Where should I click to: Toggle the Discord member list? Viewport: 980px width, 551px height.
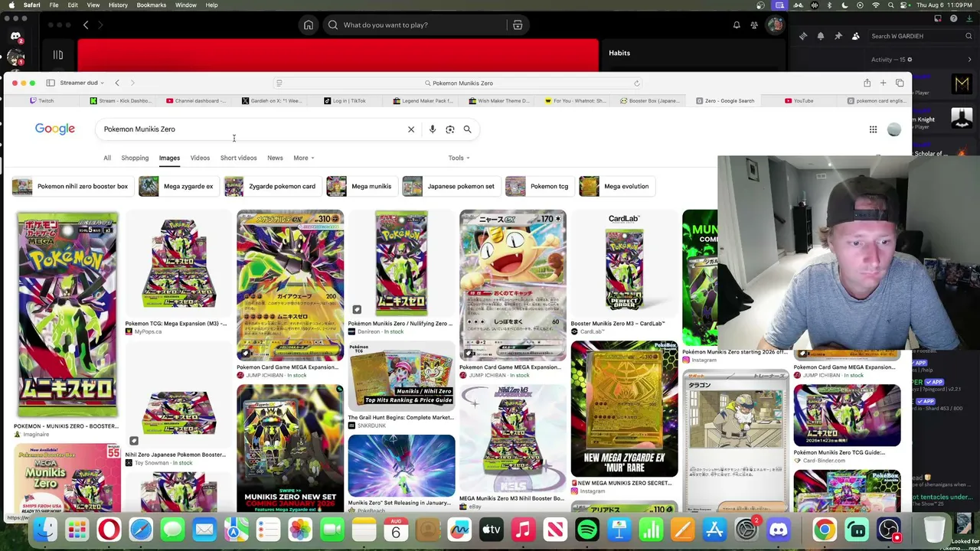pos(856,36)
